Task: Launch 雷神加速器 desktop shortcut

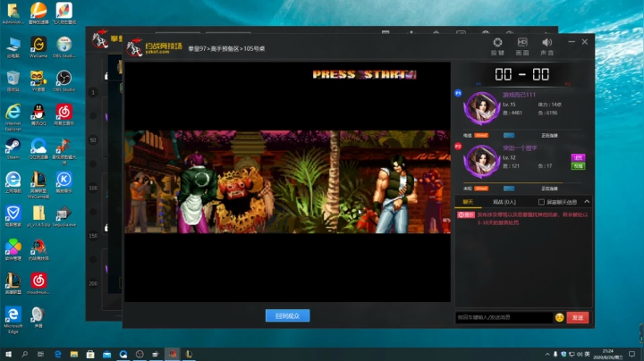Action: point(38,13)
